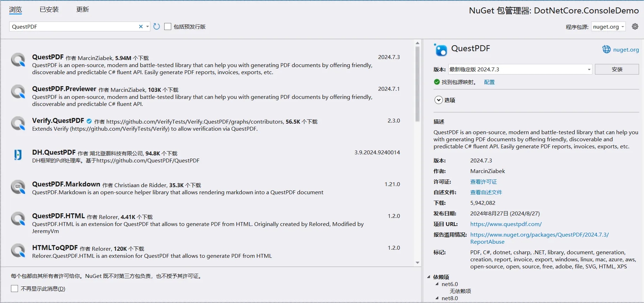Click the QuestPDF.Markdown package icon
The width and height of the screenshot is (644, 303).
(x=18, y=187)
